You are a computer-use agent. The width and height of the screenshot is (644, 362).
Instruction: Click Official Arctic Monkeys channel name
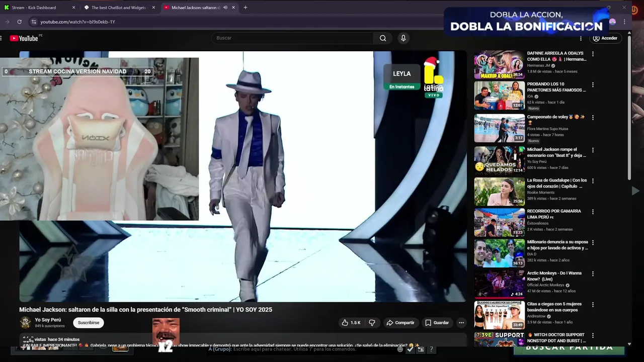pos(545,285)
